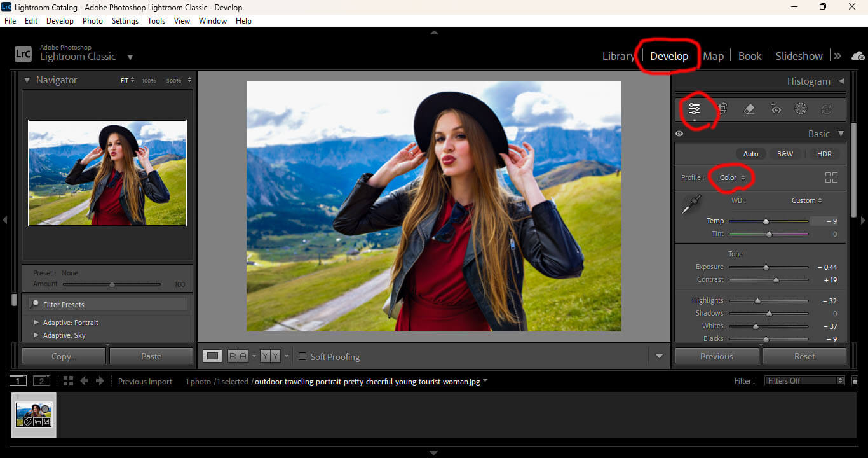This screenshot has width=868, height=458.
Task: Activate the Red Eye Correction tool
Action: pos(776,109)
